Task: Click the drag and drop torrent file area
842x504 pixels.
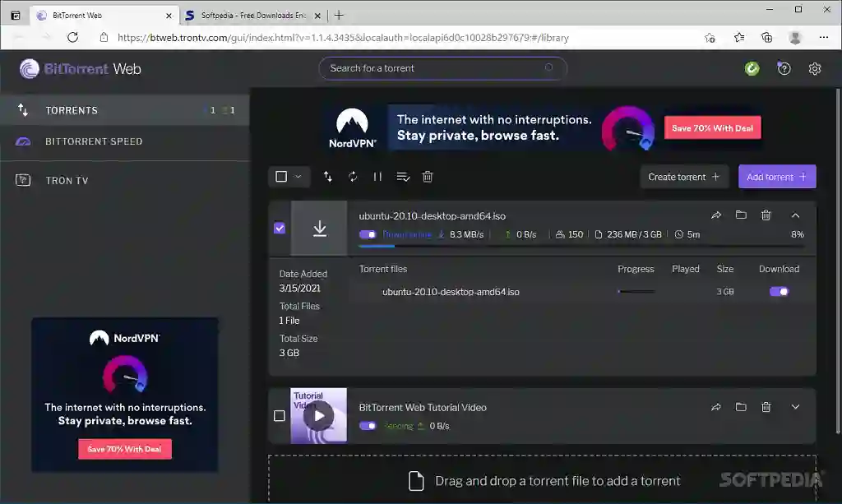Action: point(543,479)
